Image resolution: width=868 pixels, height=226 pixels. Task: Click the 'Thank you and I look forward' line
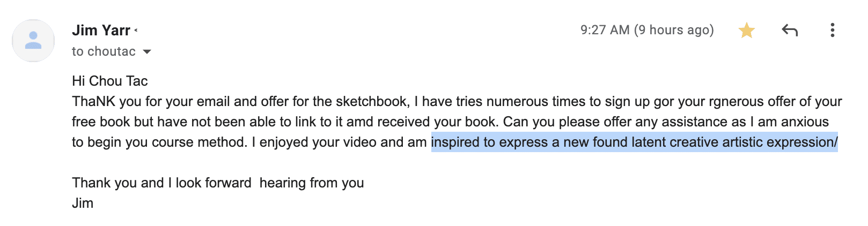pos(161,183)
